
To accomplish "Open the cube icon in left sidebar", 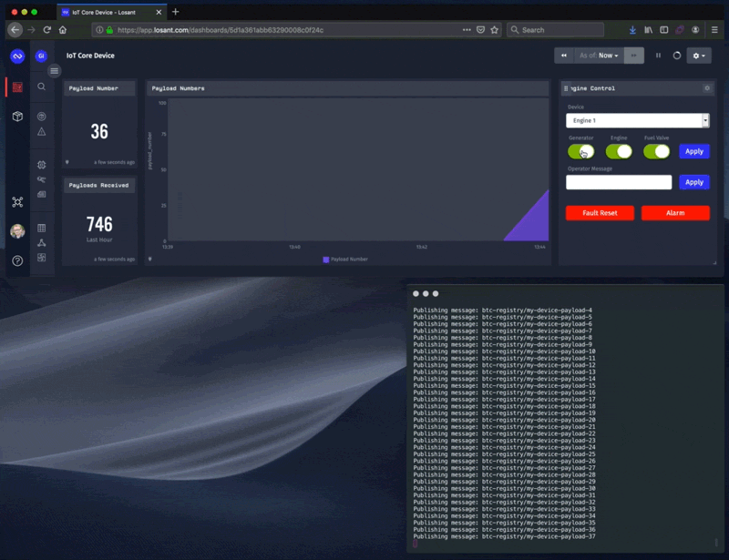I will (x=17, y=117).
